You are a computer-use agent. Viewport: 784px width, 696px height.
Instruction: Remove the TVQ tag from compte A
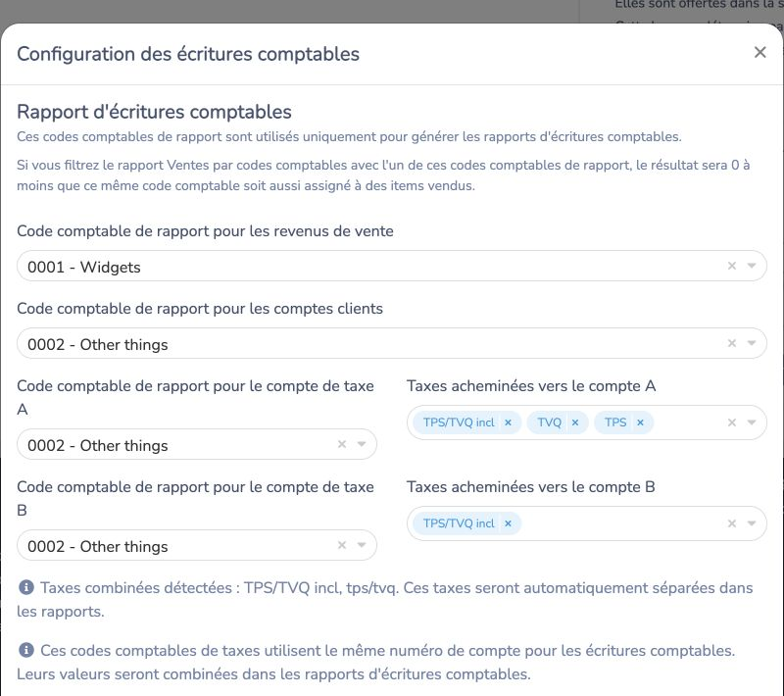click(575, 423)
